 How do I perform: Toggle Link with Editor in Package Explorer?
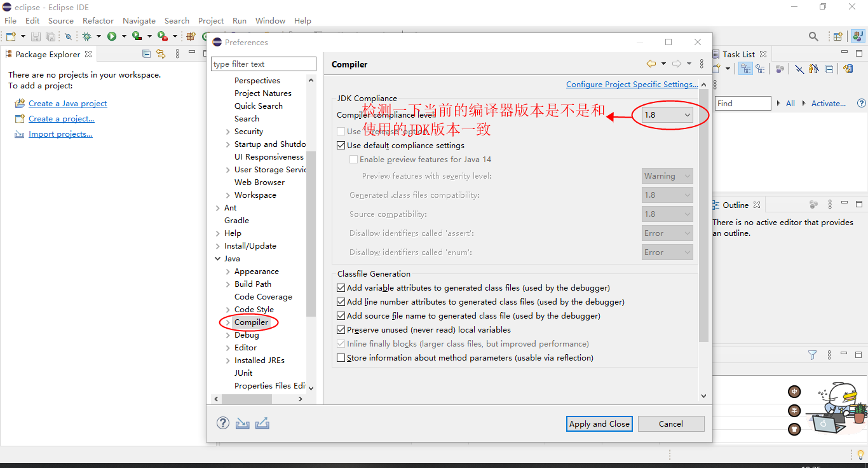pyautogui.click(x=161, y=54)
